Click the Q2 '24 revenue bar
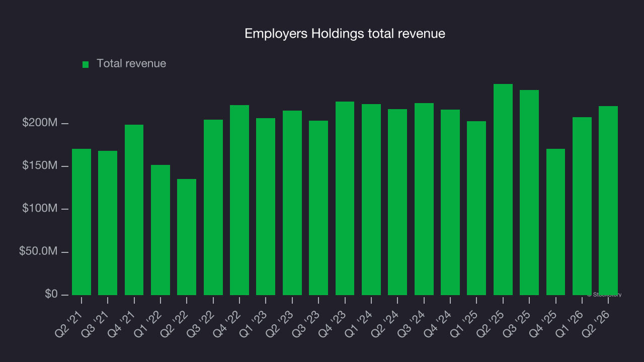 397,202
